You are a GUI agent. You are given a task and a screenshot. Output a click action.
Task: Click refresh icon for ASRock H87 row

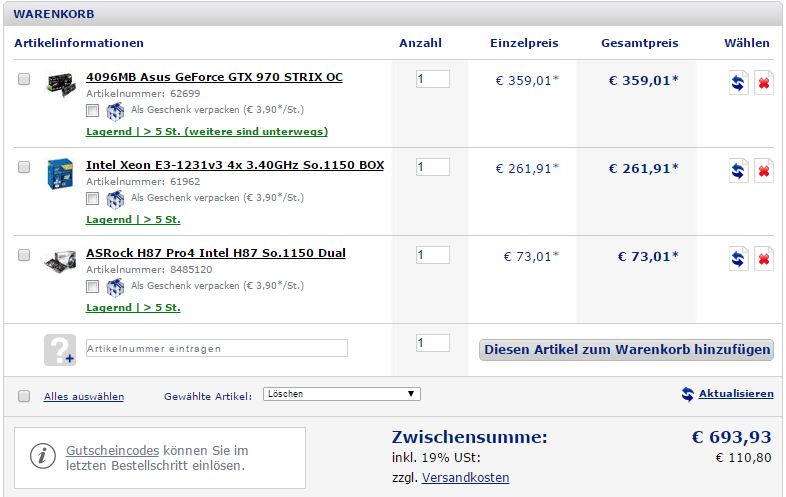click(x=738, y=259)
